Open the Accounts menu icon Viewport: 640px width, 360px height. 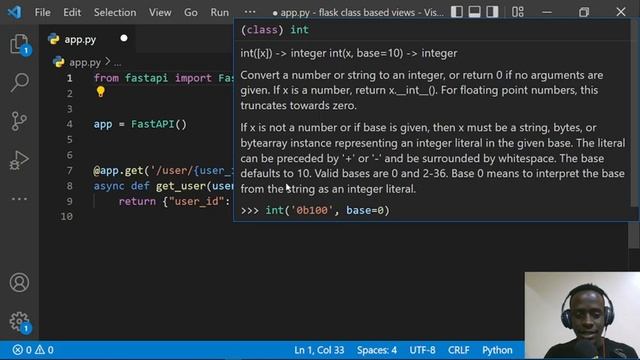[19, 282]
